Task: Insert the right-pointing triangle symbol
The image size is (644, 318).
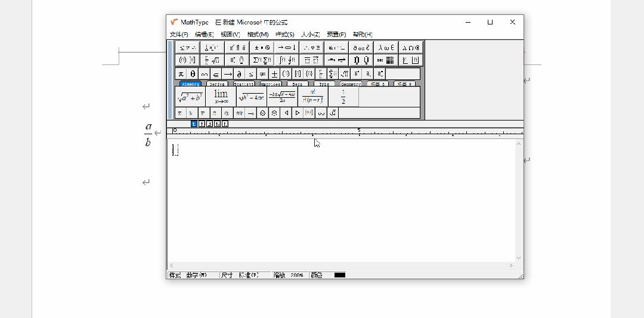Action: [298, 113]
